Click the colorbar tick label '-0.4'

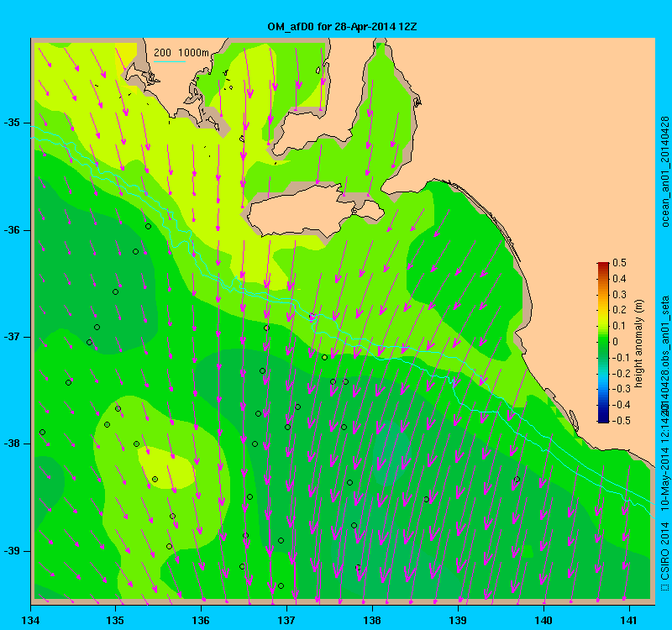click(621, 405)
